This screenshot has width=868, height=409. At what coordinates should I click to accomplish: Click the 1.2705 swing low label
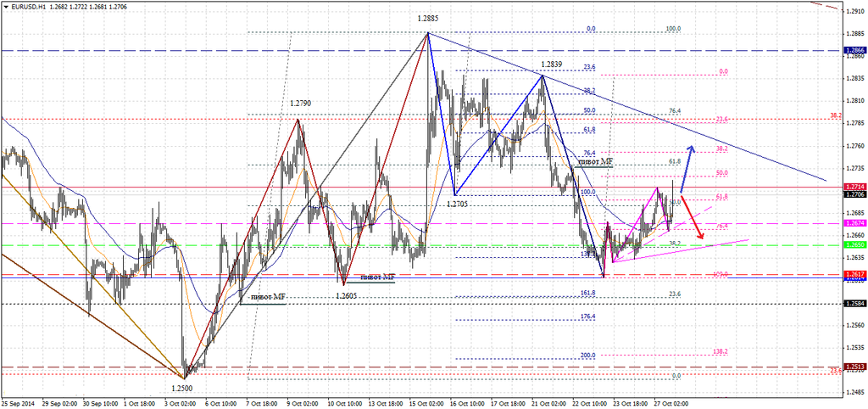(458, 204)
